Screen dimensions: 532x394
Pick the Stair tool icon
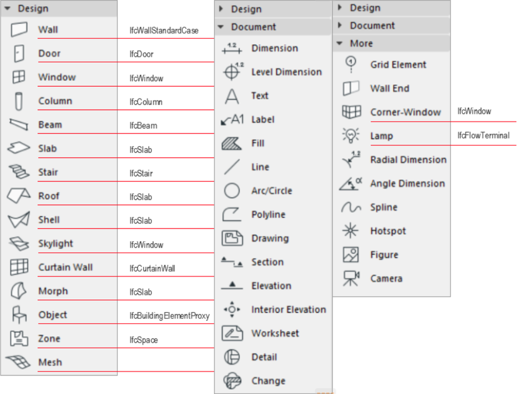click(x=19, y=172)
